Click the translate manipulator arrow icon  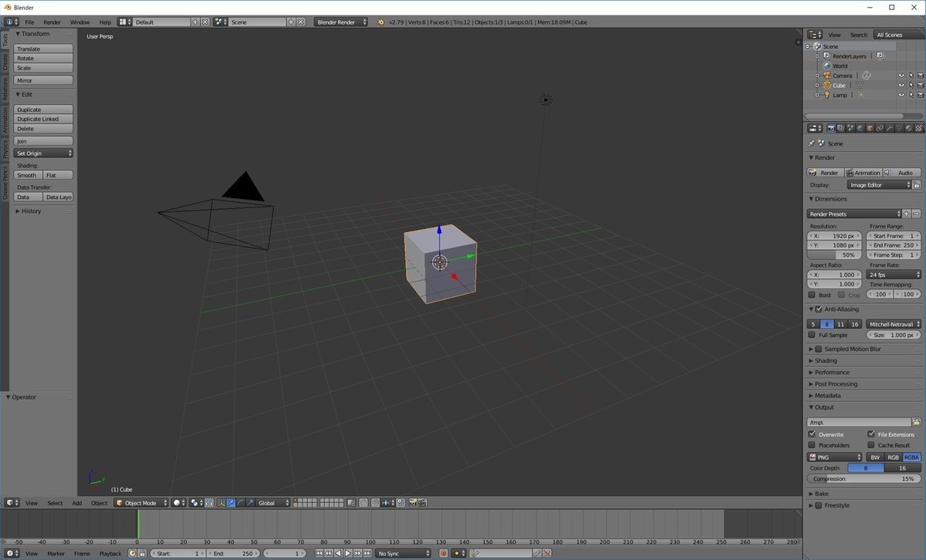231,503
